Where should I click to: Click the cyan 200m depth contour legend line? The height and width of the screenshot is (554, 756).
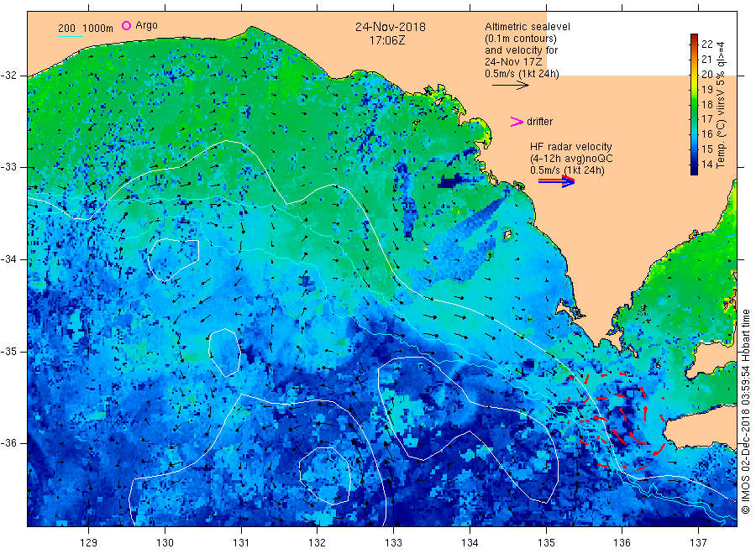(x=70, y=36)
